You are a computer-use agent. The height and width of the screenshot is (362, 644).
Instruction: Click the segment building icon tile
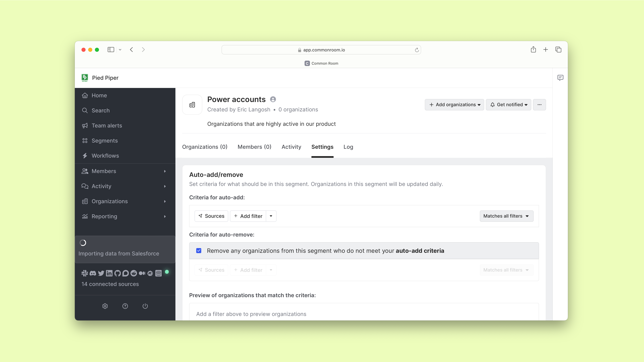click(192, 105)
